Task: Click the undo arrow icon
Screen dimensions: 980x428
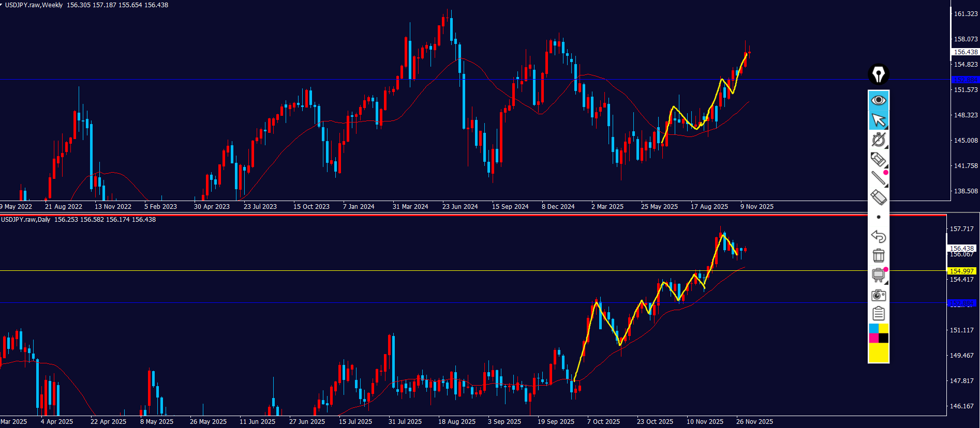Action: [x=878, y=236]
